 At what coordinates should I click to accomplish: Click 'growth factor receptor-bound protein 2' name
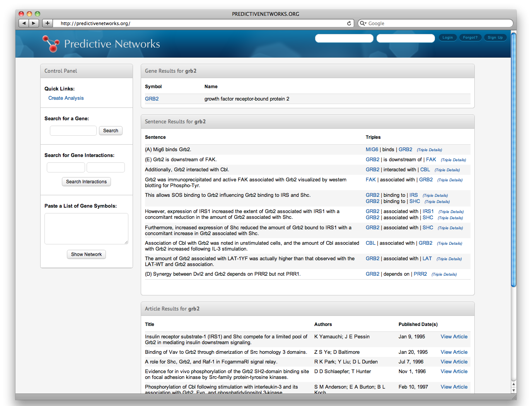coord(247,99)
